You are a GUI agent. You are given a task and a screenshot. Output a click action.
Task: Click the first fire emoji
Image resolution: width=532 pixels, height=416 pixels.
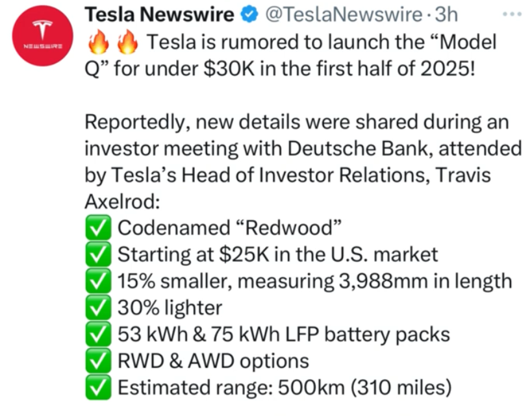(x=99, y=42)
